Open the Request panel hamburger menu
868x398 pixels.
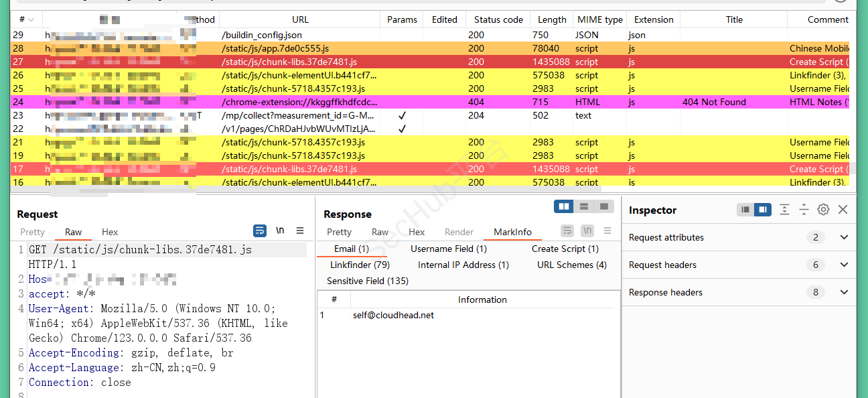click(x=300, y=230)
